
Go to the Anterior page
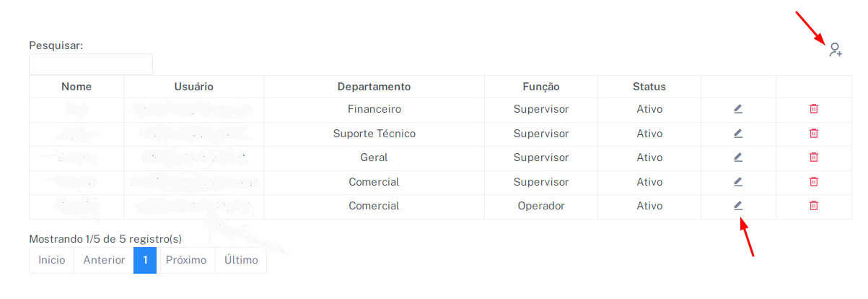(104, 260)
